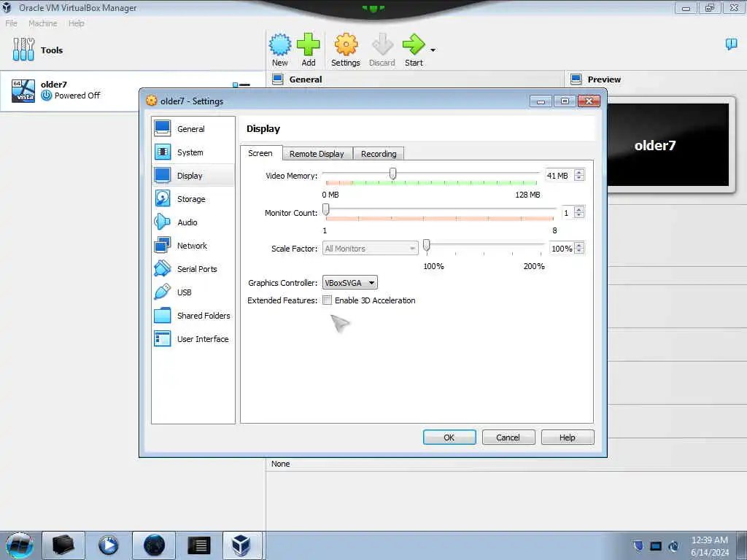This screenshot has height=560, width=747.
Task: Open the older7 machine tools menu icon
Action: (x=241, y=85)
